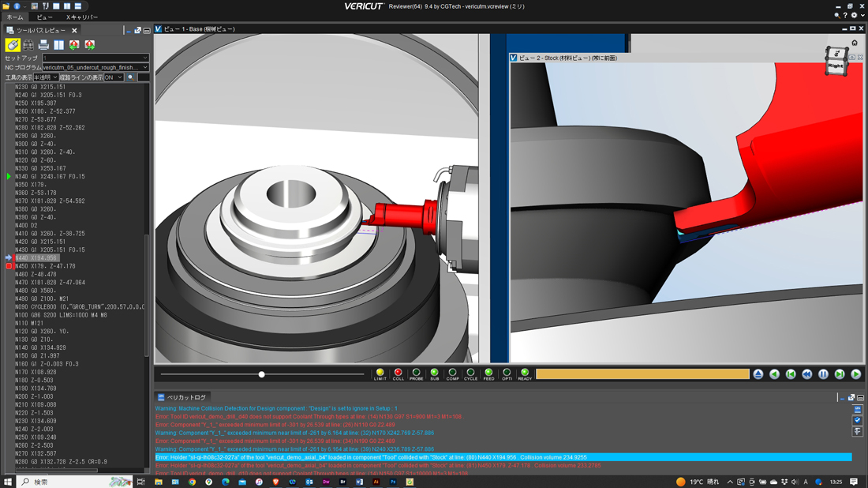
Task: Play simulation backward
Action: click(x=774, y=374)
